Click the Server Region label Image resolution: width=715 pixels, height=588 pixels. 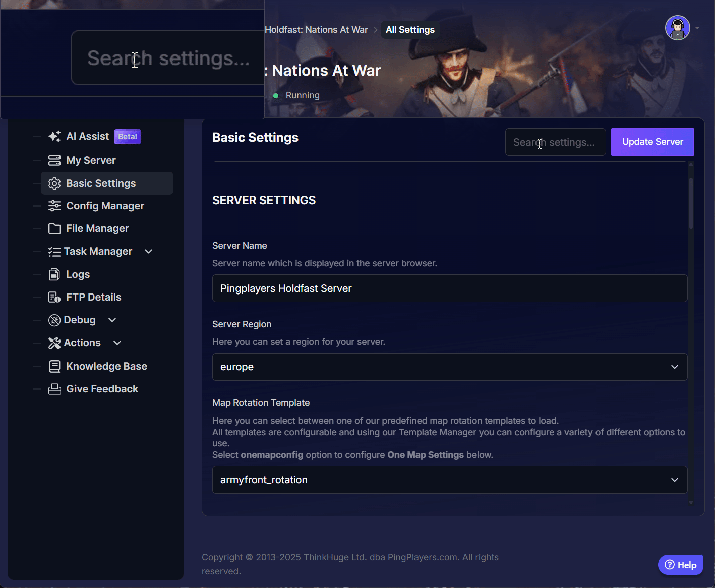pos(242,324)
